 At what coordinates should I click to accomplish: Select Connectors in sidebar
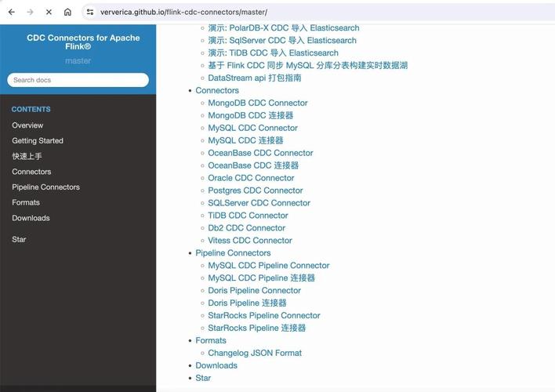click(x=31, y=172)
